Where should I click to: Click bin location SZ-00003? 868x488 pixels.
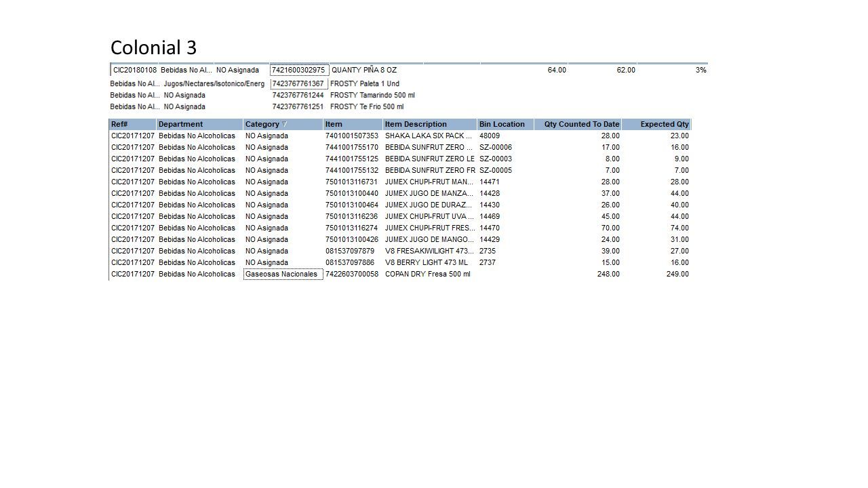tap(496, 159)
